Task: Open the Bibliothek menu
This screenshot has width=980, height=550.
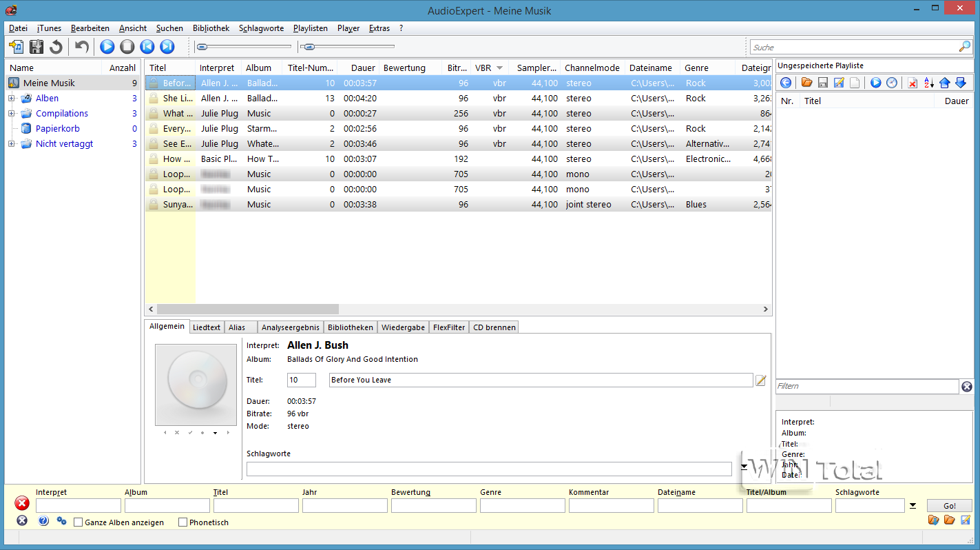Action: coord(211,28)
